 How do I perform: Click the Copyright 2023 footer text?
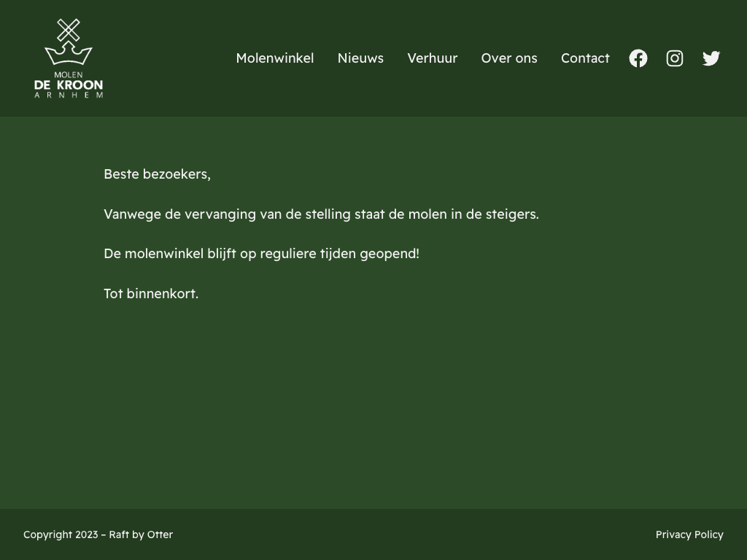tap(61, 534)
